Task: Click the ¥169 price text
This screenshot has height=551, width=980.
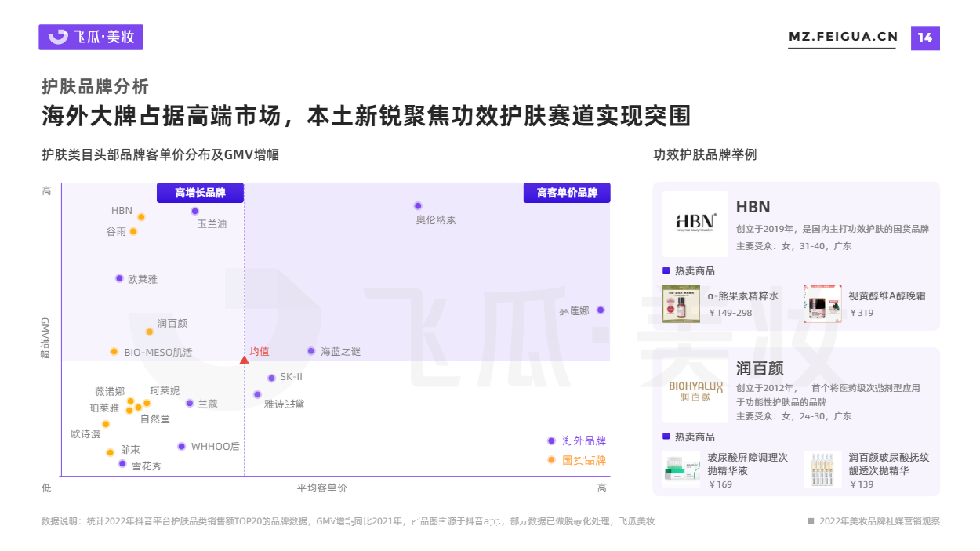Action: tap(720, 484)
